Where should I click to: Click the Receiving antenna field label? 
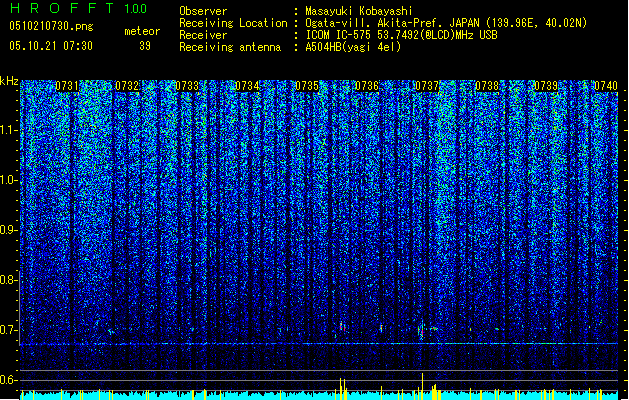point(230,47)
